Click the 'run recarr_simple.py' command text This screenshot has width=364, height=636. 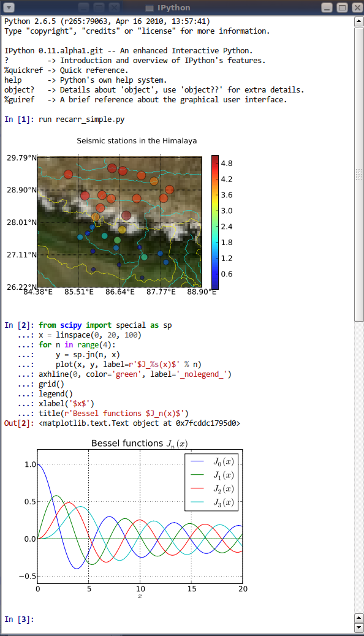pyautogui.click(x=82, y=119)
